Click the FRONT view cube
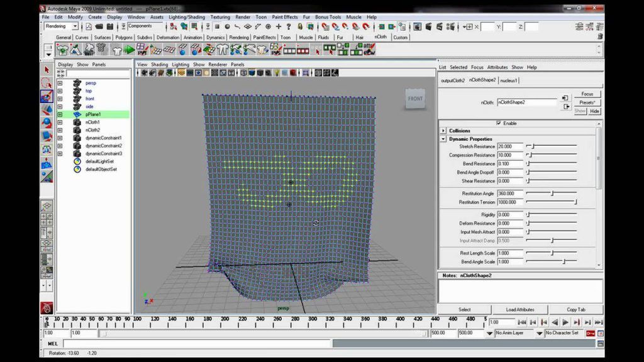The image size is (644, 362). tap(415, 99)
